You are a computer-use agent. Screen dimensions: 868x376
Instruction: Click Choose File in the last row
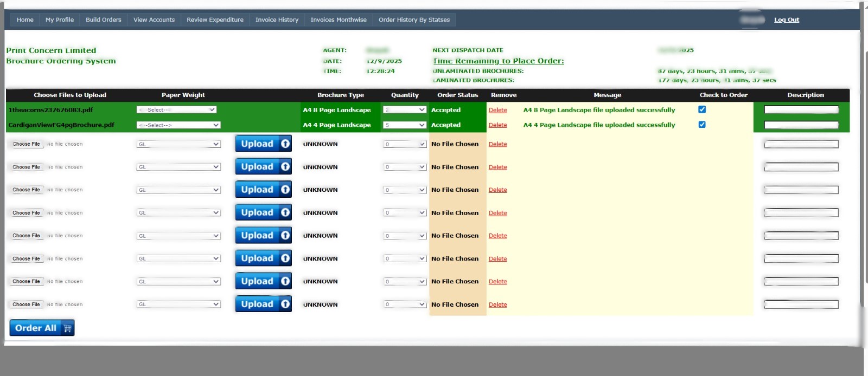point(26,304)
